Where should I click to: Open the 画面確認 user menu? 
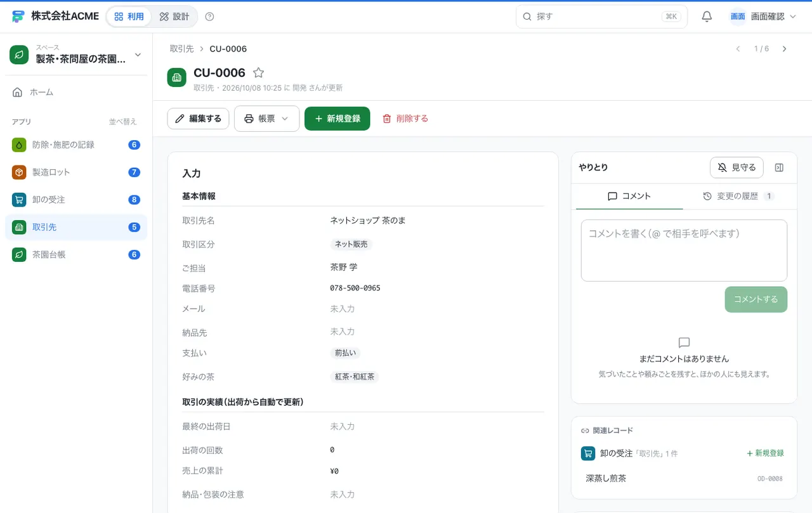[x=763, y=16]
